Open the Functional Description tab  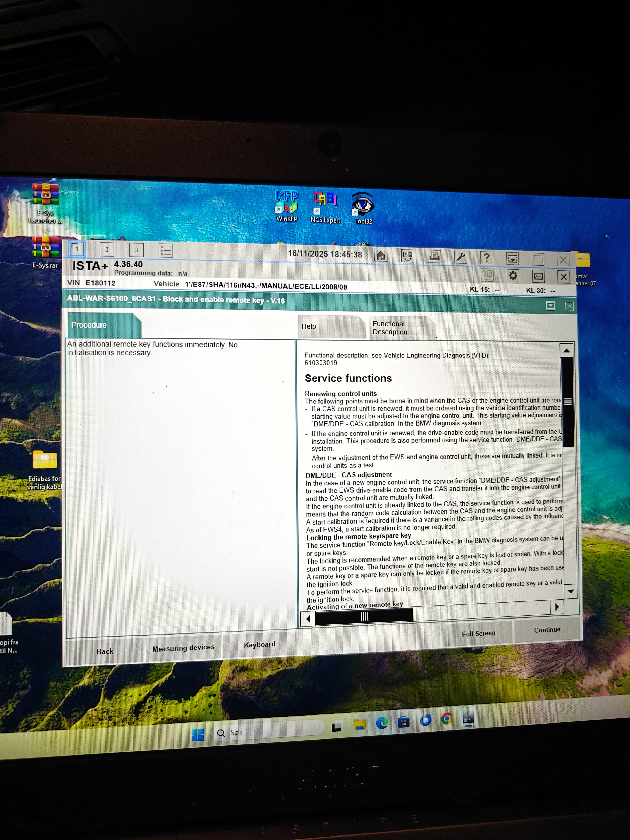click(401, 328)
